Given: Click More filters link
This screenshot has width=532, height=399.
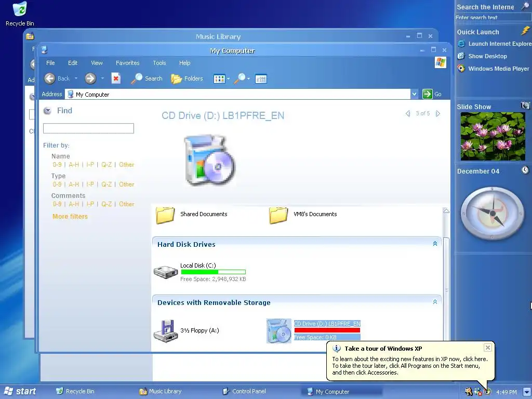Looking at the screenshot, I should coord(70,217).
